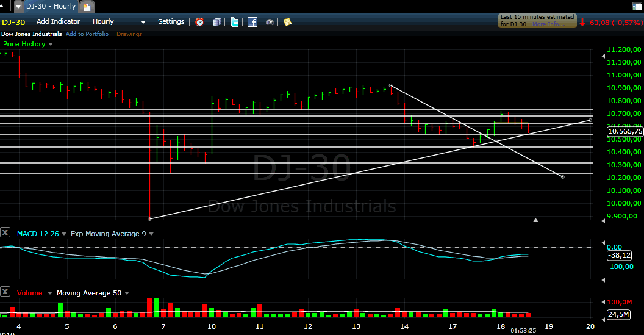Click the yellow DJ-30 symbol label
This screenshot has height=335, width=644.
point(13,22)
